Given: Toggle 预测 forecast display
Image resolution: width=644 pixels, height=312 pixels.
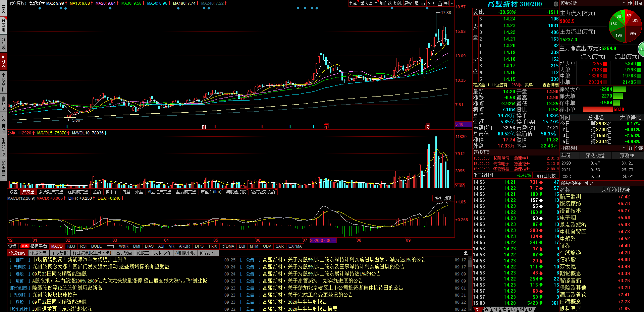Looking at the screenshot, I should pyautogui.click(x=431, y=3).
